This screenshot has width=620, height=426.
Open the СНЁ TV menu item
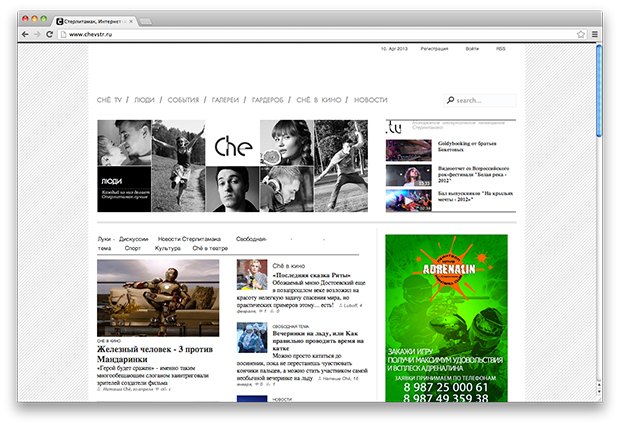point(109,100)
